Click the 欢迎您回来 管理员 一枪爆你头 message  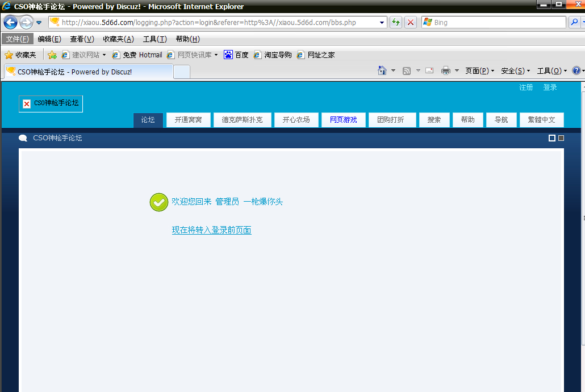(x=227, y=202)
